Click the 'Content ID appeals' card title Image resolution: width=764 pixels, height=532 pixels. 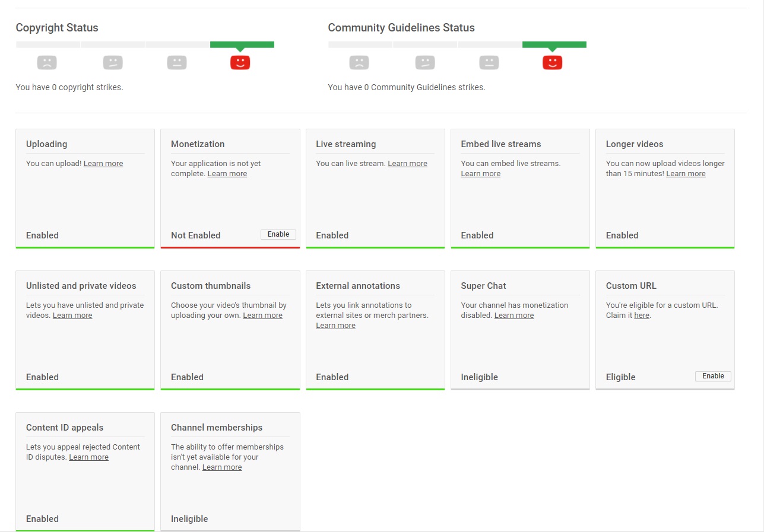pos(65,428)
